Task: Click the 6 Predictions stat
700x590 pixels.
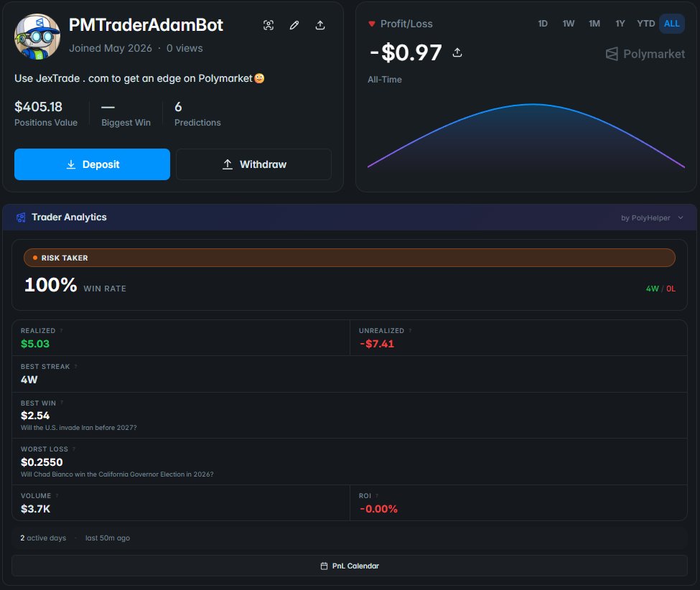Action: coord(197,114)
